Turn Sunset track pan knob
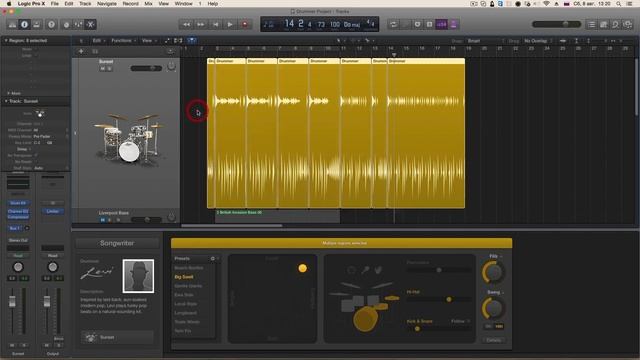This screenshot has width=640, height=360. (x=171, y=66)
